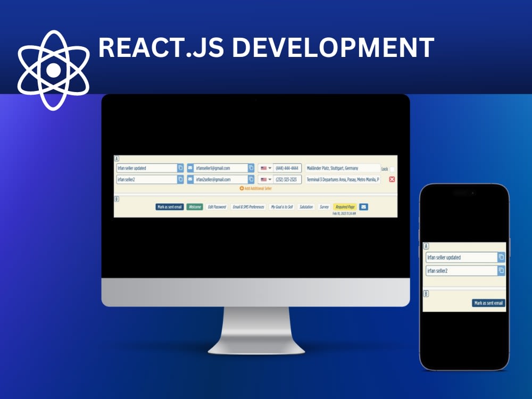
Task: Click blue envelope button next to Required Page
Action: 363,206
